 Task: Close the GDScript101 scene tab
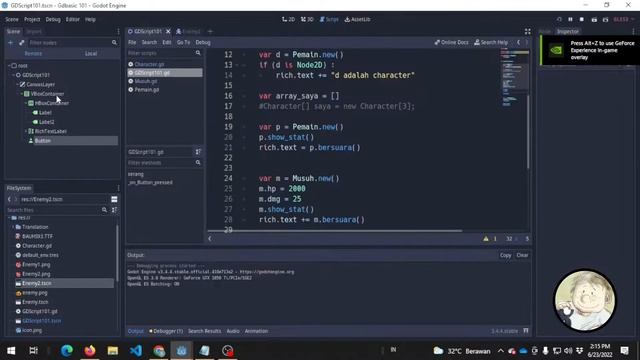click(x=168, y=31)
